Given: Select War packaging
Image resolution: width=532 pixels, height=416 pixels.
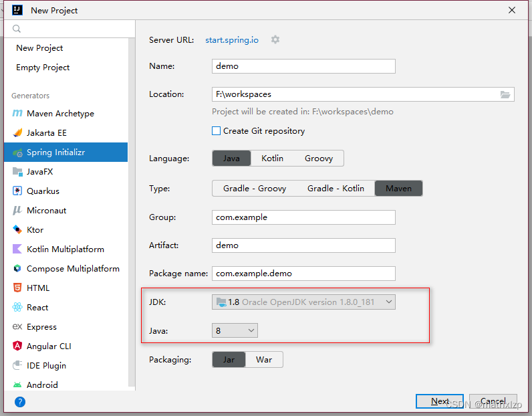Looking at the screenshot, I should pos(264,360).
